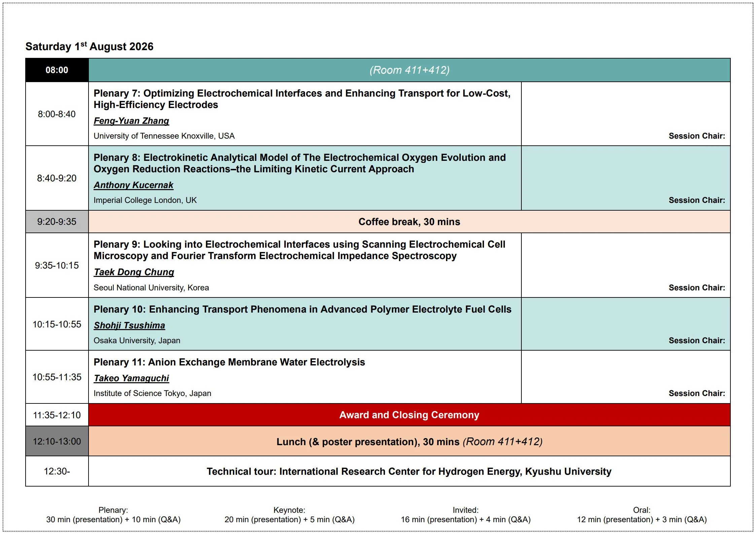Click the Technical tour Kyushu University row
This screenshot has width=756, height=534.
coord(409,471)
